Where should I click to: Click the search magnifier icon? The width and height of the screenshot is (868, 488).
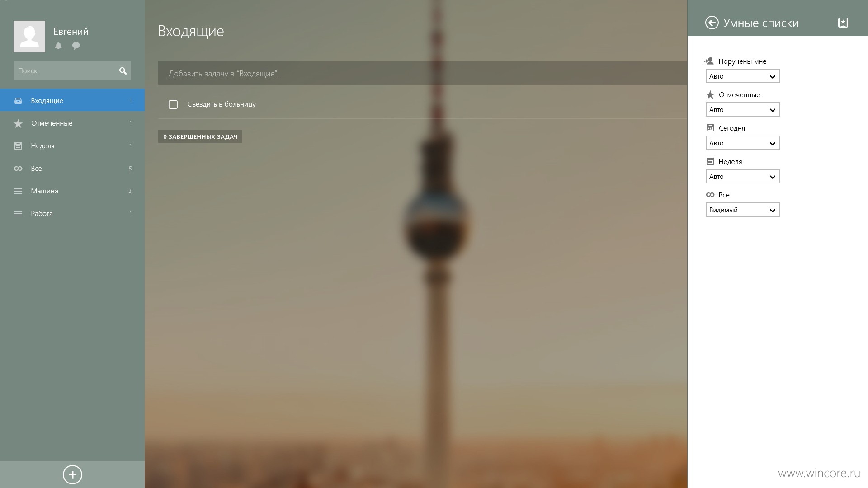(123, 71)
